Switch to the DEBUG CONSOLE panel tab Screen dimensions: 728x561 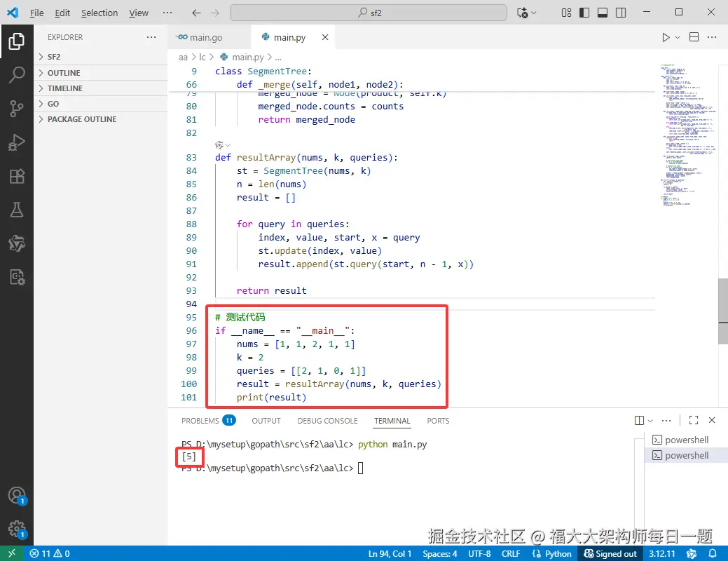pyautogui.click(x=327, y=421)
